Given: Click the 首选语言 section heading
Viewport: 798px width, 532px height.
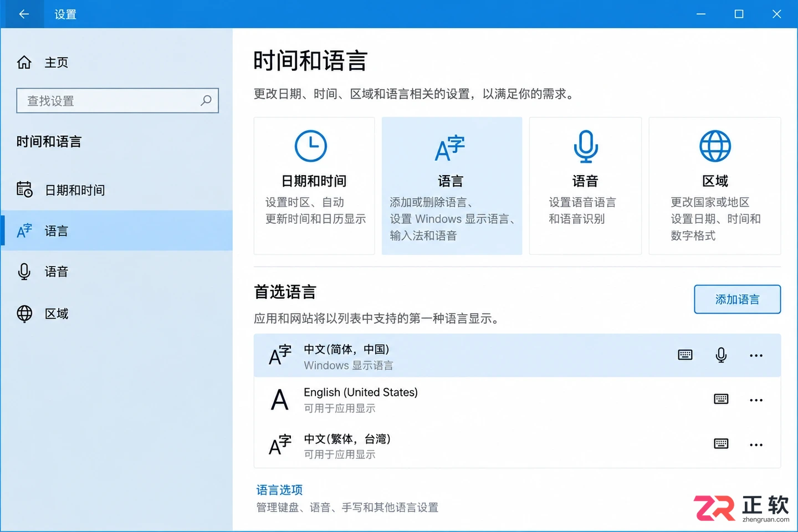Looking at the screenshot, I should (285, 292).
